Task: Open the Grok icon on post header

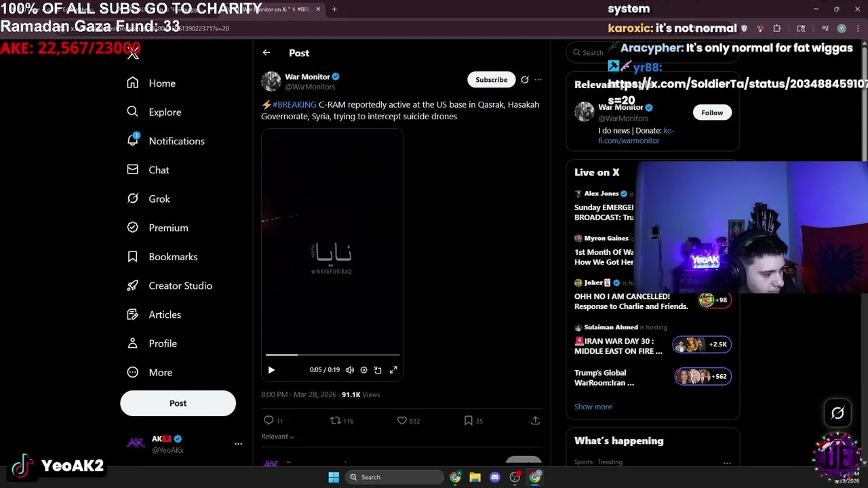Action: point(524,80)
